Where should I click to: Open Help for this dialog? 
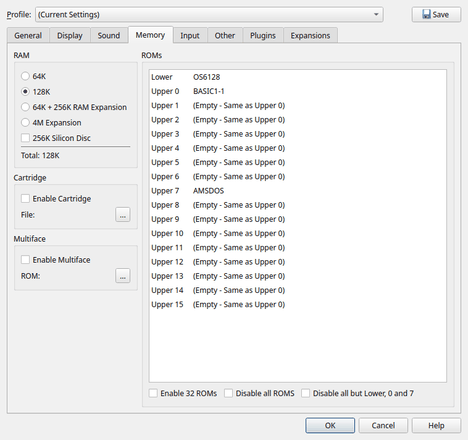[x=436, y=426]
